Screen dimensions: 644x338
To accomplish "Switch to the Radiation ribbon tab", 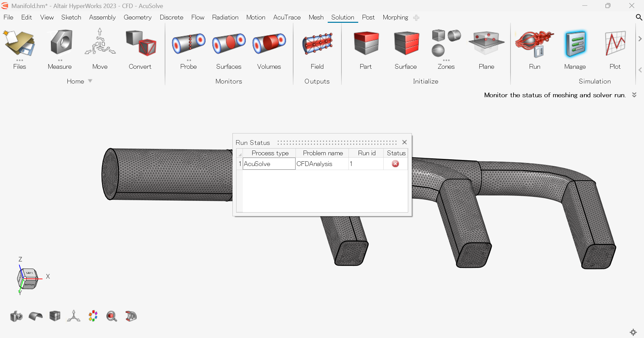I will [225, 17].
